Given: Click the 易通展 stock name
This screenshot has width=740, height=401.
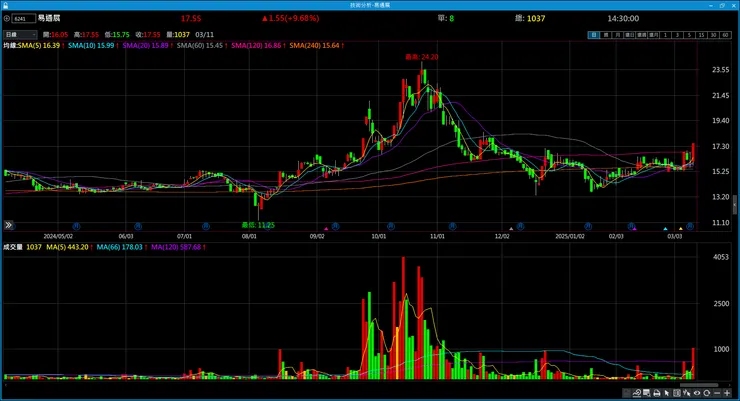Looking at the screenshot, I should tap(49, 18).
